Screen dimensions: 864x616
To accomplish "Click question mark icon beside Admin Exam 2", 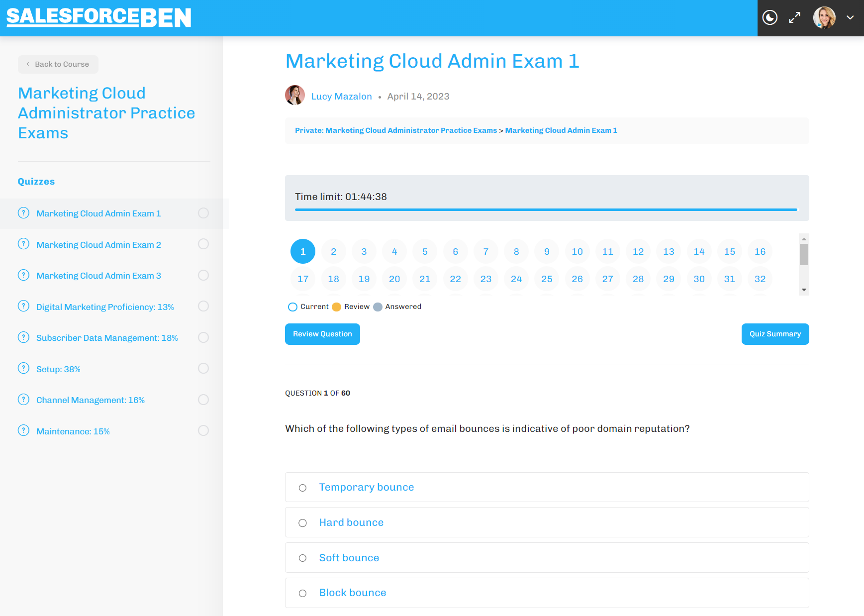I will coord(23,244).
